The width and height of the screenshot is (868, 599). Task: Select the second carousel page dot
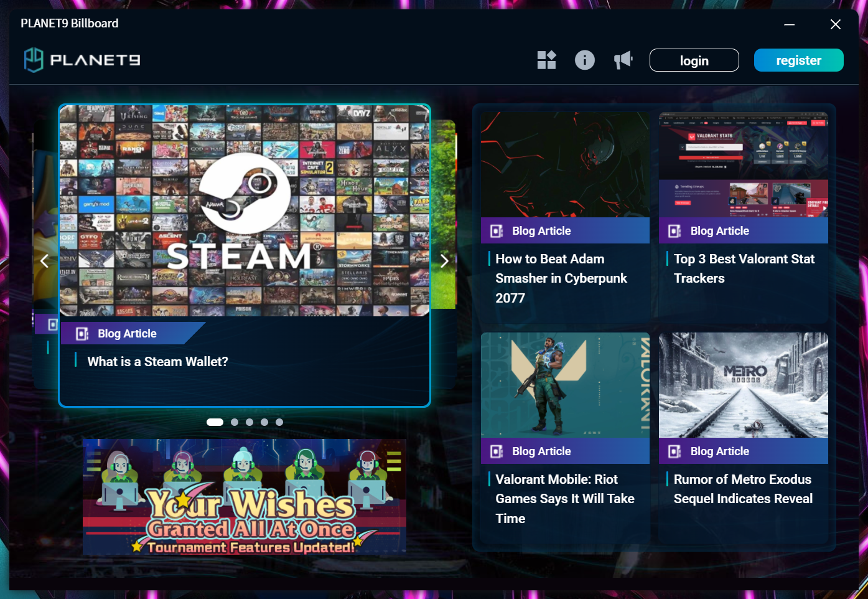click(x=235, y=422)
